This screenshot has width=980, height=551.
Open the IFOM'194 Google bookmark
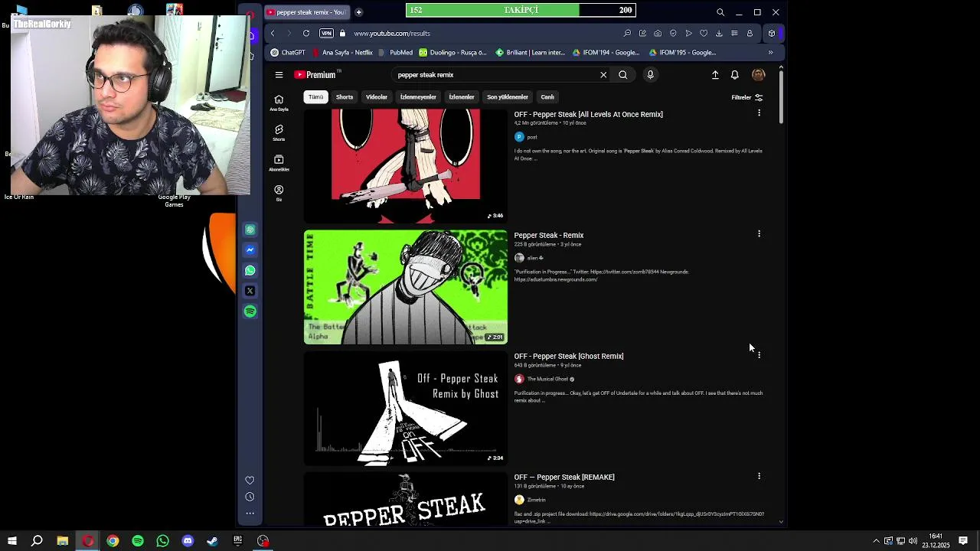pos(606,52)
